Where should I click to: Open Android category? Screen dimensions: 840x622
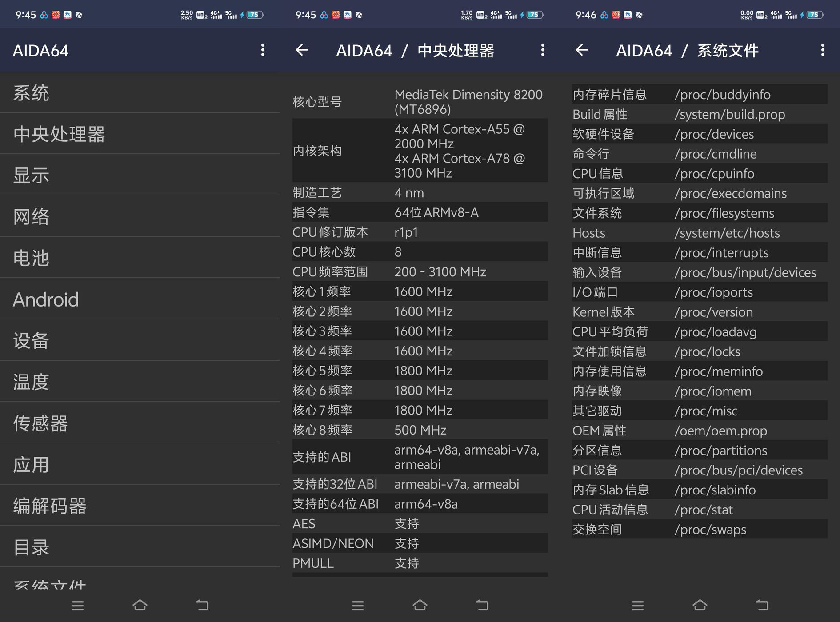click(x=140, y=299)
